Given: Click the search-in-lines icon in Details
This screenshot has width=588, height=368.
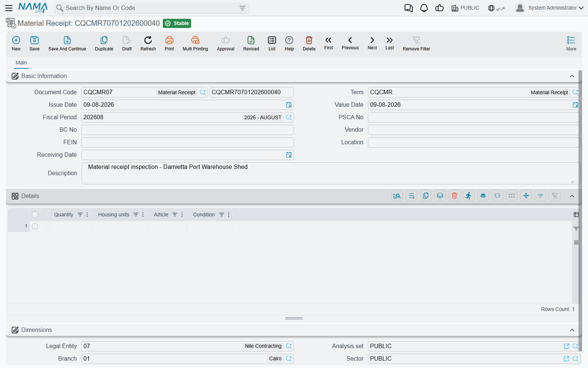Looking at the screenshot, I should click(397, 196).
